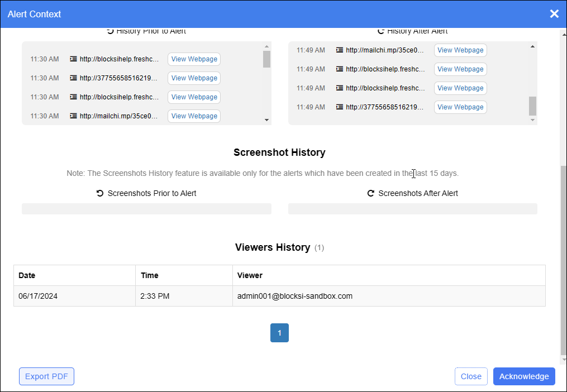Image resolution: width=567 pixels, height=392 pixels.
Task: Click http://37755658516219... URL at 11:30 AM
Action: coord(119,78)
